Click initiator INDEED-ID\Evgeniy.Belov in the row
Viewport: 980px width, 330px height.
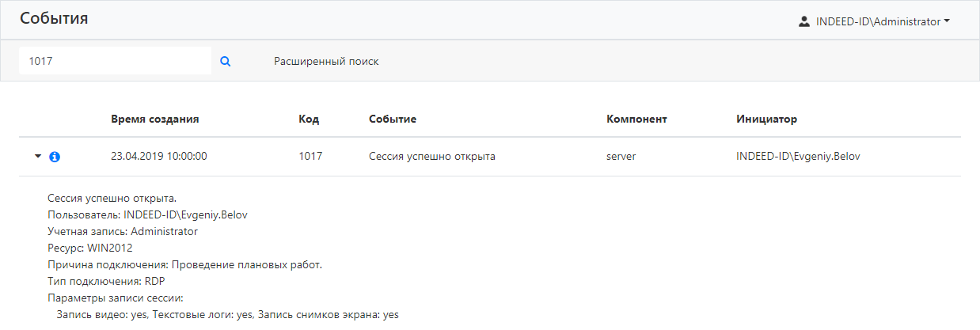pyautogui.click(x=798, y=156)
